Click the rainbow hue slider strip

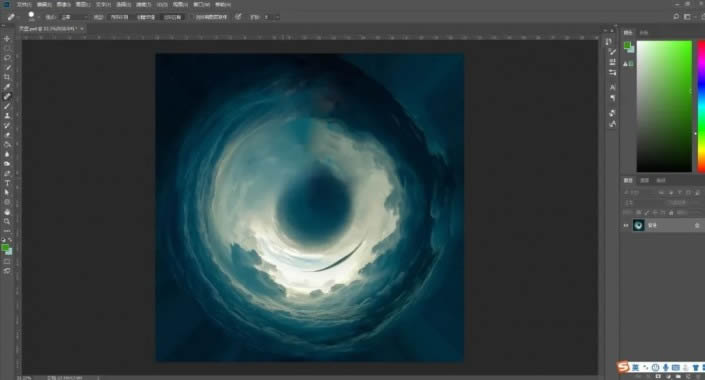(701, 106)
